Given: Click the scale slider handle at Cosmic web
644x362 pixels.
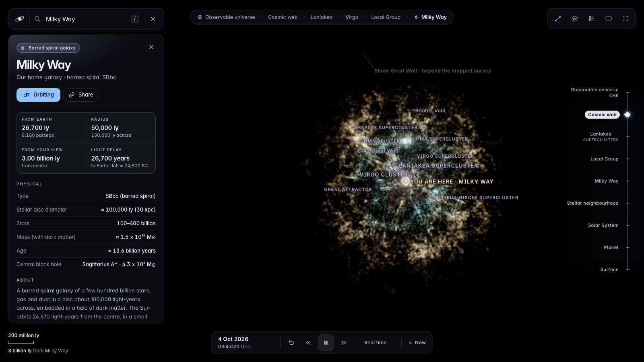Looking at the screenshot, I should pyautogui.click(x=627, y=115).
